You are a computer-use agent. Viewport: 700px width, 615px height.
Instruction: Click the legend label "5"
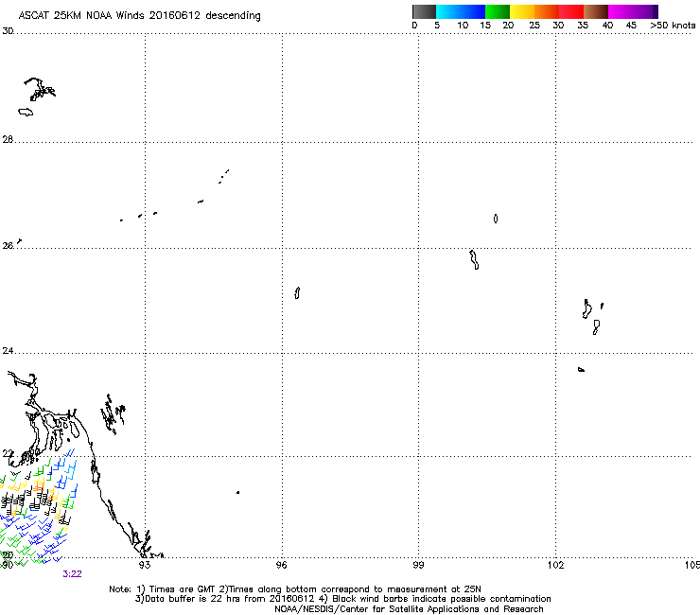click(437, 26)
